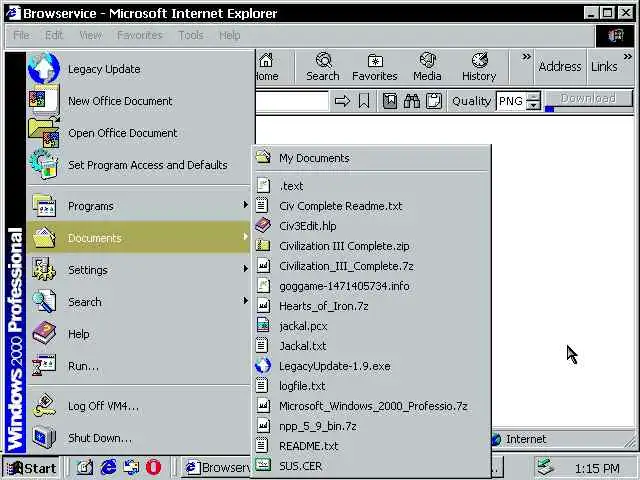Click the Browservice taskbar button

[x=216, y=467]
